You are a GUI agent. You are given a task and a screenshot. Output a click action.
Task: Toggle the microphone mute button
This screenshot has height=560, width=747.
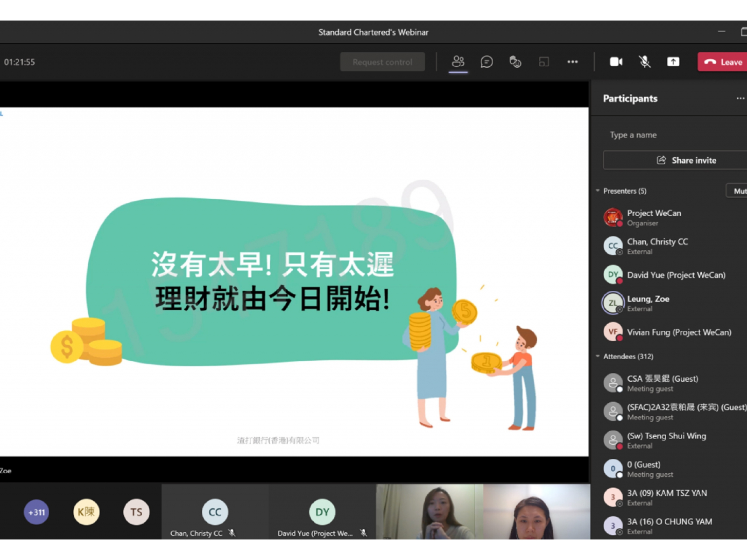click(644, 62)
